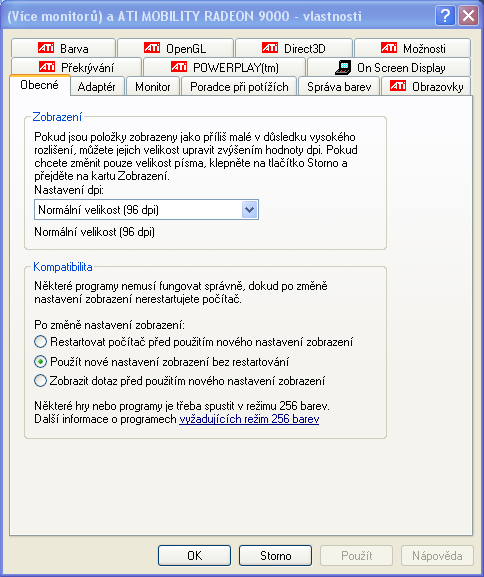Choose Použít nové nastavení bez restartování option
The height and width of the screenshot is (577, 484).
click(40, 362)
